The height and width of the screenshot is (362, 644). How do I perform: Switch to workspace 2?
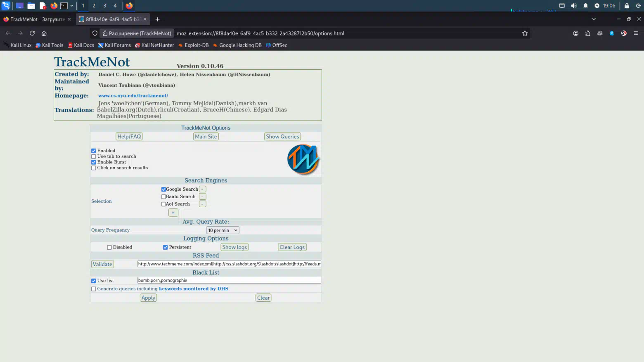point(94,6)
